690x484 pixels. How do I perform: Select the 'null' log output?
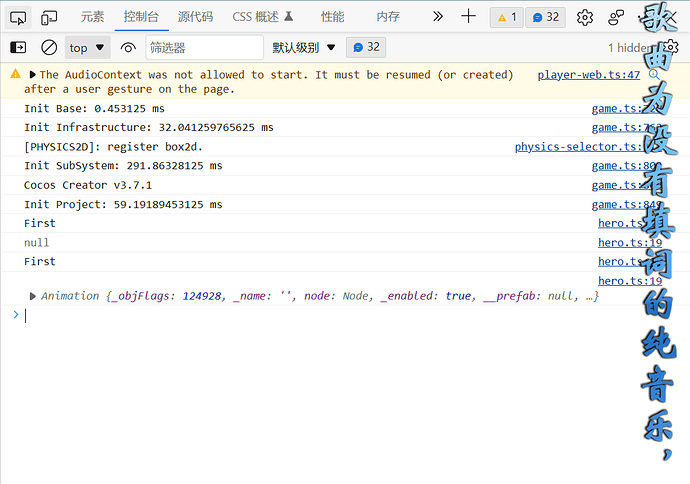point(37,243)
